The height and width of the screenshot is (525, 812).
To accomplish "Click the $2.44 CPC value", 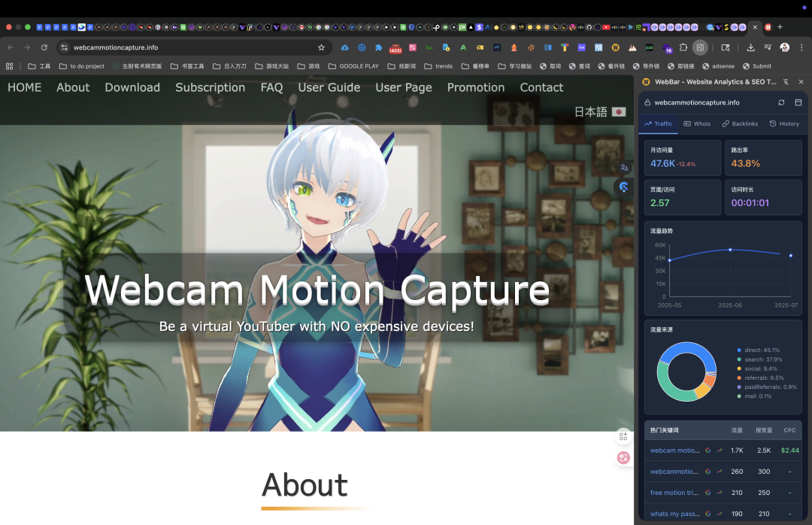I will pyautogui.click(x=789, y=451).
